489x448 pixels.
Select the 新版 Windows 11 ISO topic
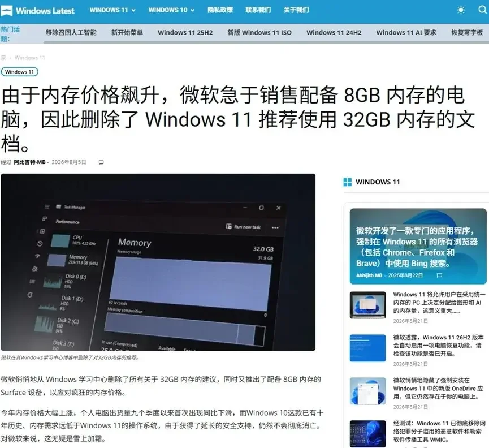pyautogui.click(x=259, y=32)
